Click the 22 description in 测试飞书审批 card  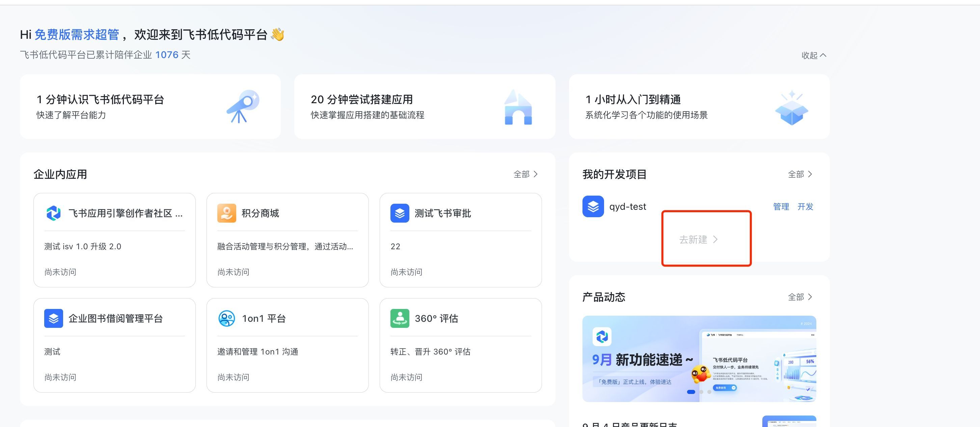point(395,247)
